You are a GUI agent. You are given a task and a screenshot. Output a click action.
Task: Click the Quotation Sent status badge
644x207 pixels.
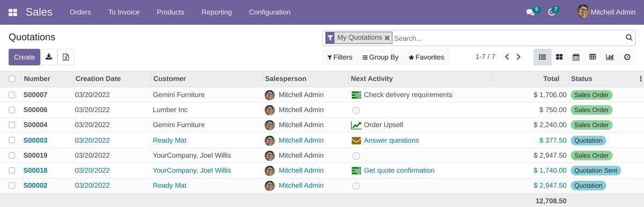[596, 171]
